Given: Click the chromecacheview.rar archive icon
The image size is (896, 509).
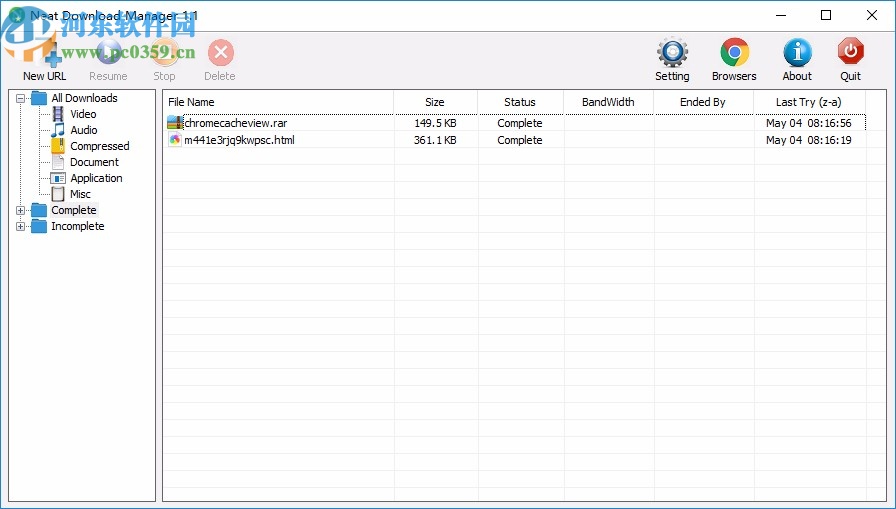Looking at the screenshot, I should [175, 123].
